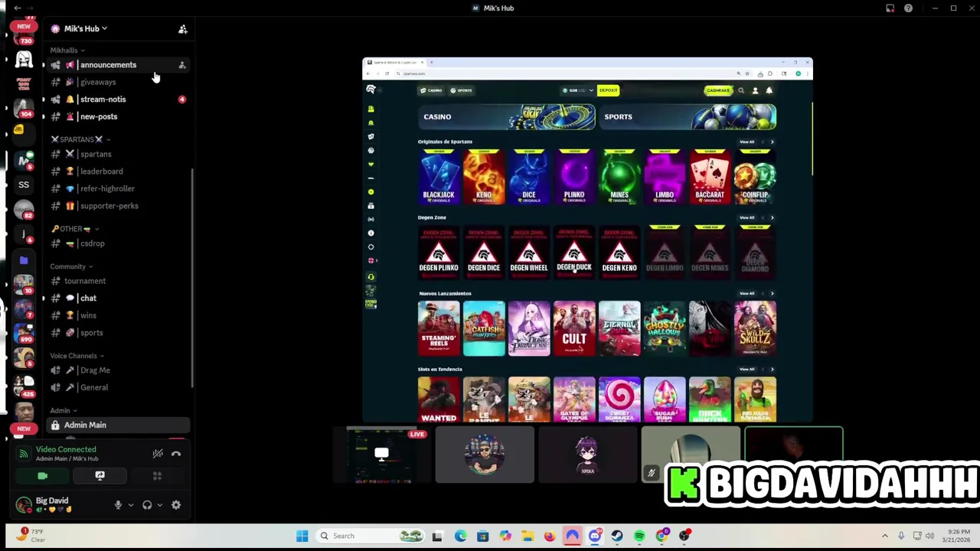Open the SS server in server list
980x551 pixels.
(24, 184)
